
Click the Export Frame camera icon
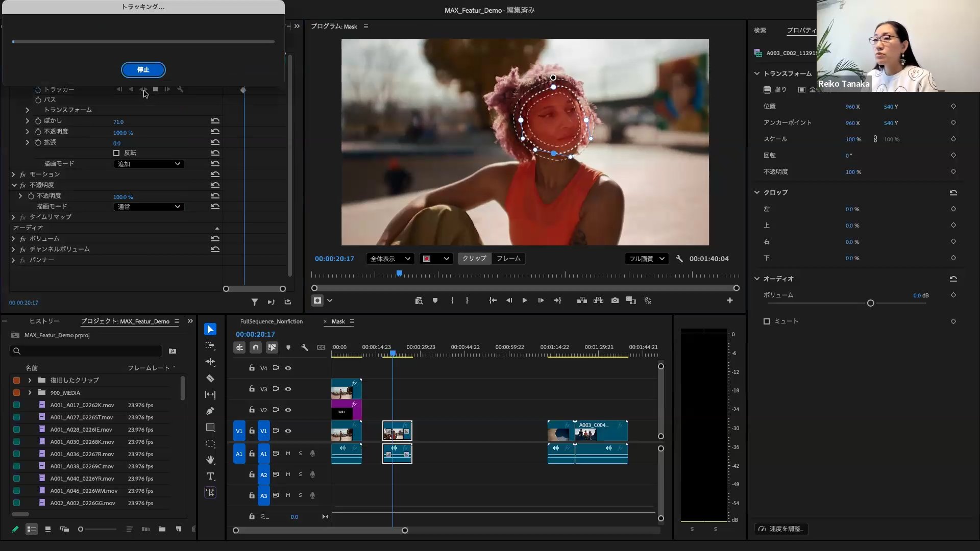(615, 300)
